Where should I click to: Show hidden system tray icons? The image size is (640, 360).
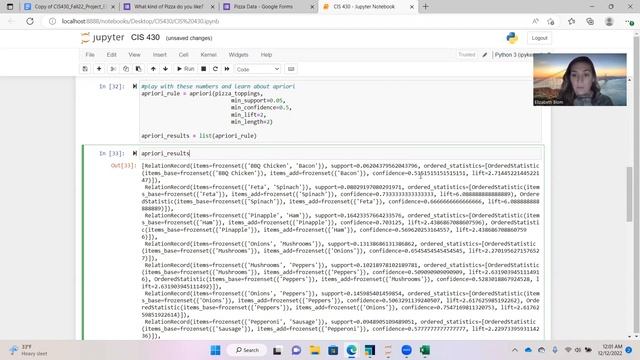click(x=515, y=350)
